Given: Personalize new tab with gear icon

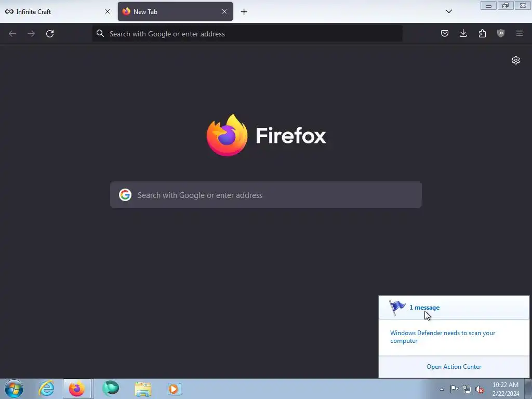Looking at the screenshot, I should (x=516, y=60).
